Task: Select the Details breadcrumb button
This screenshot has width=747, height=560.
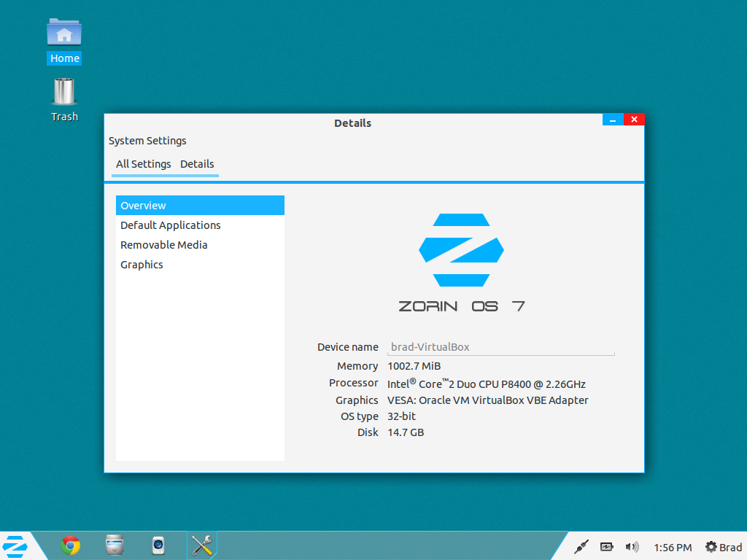Action: pos(197,164)
